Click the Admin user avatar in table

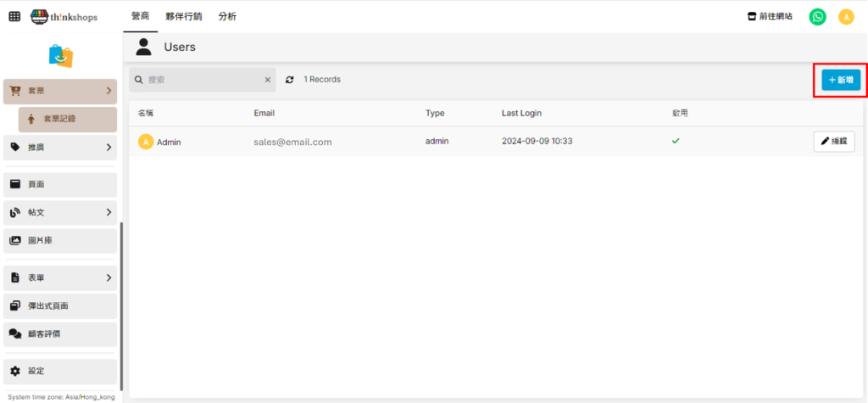[x=145, y=142]
